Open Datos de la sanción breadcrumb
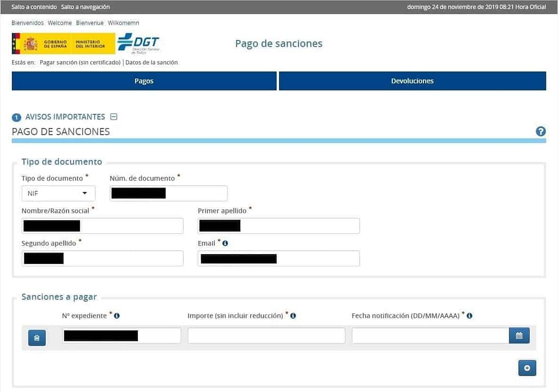This screenshot has height=392, width=558. coord(151,62)
